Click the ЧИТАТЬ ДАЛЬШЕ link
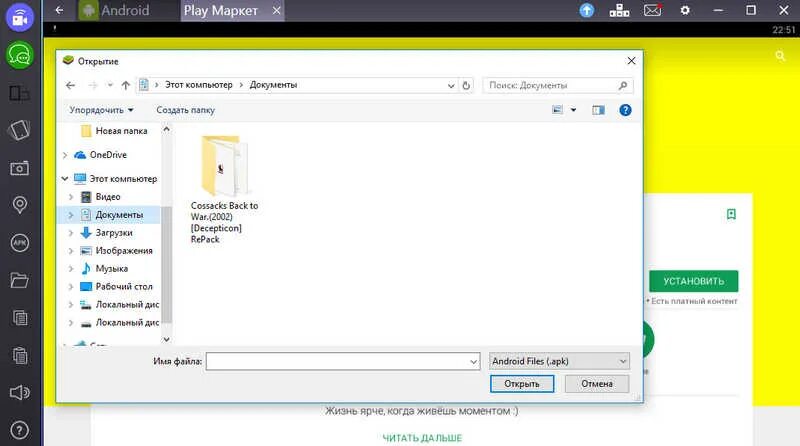 [422, 438]
